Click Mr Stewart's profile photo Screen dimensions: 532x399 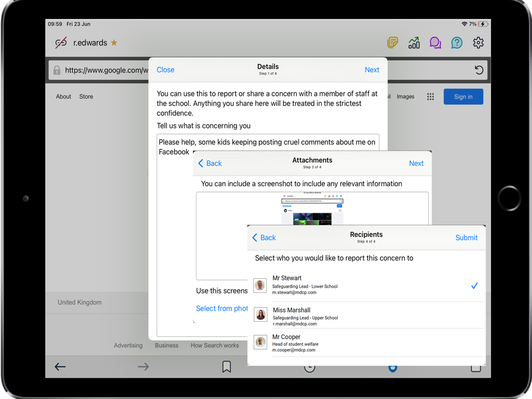tap(260, 285)
